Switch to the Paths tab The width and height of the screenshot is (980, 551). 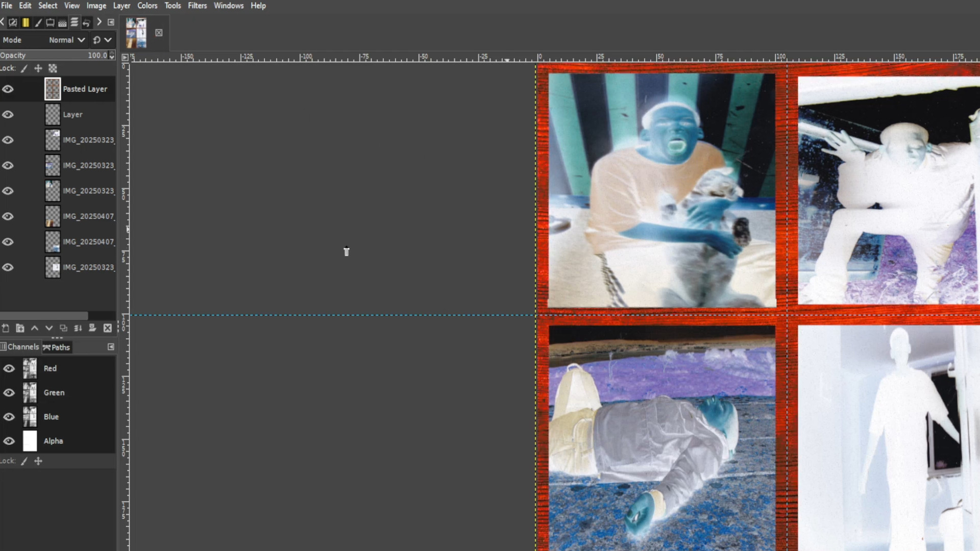[57, 347]
